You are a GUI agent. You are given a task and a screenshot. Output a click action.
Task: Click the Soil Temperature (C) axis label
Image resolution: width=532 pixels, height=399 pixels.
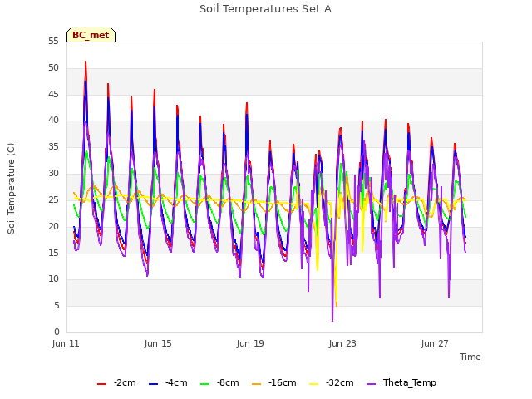coord(11,189)
